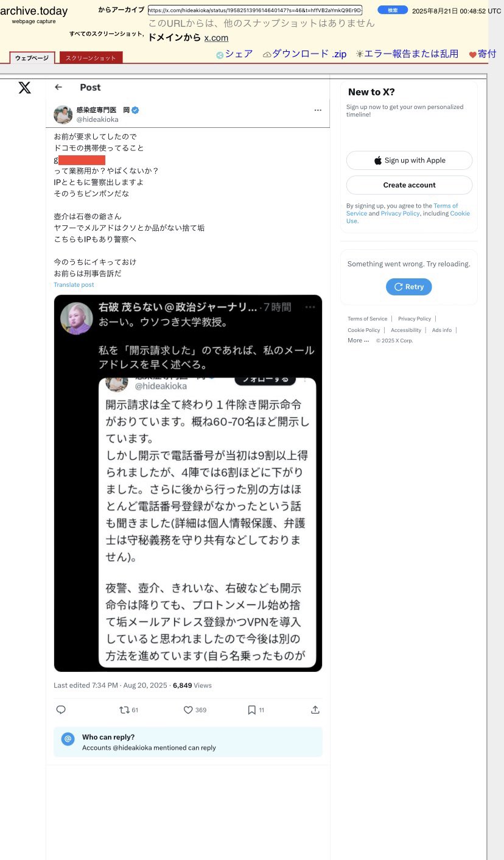Open the hideakioka profile avatar
Screen dimensions: 504x860
coord(63,114)
